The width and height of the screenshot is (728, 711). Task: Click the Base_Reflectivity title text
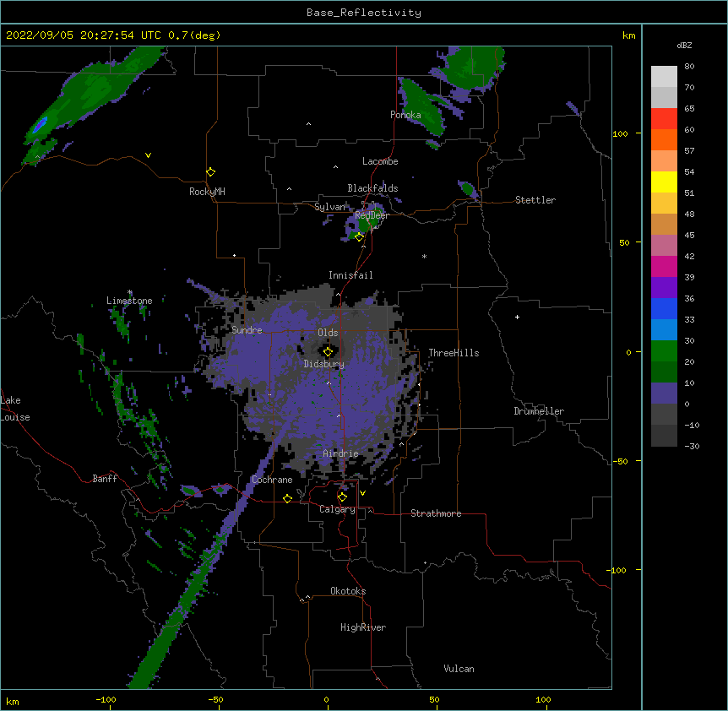click(364, 13)
